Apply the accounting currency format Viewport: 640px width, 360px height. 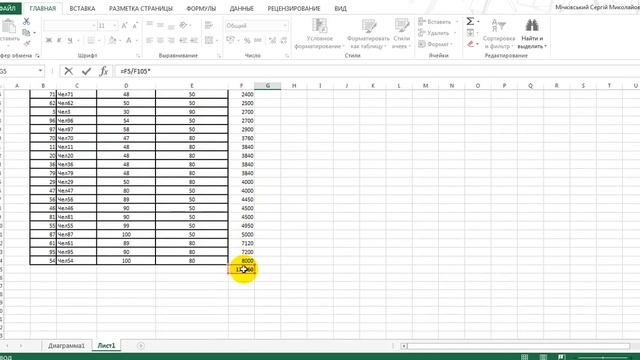point(230,40)
